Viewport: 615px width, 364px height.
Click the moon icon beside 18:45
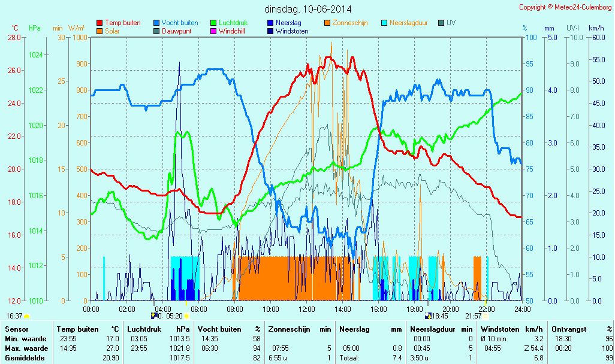pyautogui.click(x=428, y=316)
